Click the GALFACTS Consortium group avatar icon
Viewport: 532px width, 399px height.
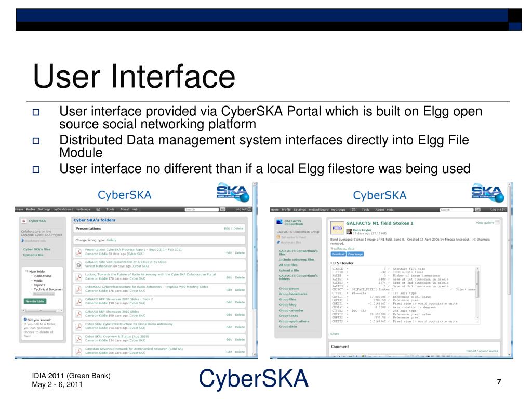pyautogui.click(x=279, y=222)
